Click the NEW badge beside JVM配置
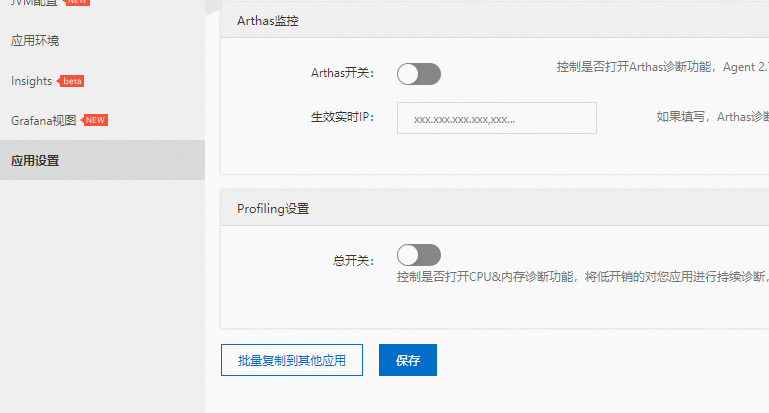 click(x=77, y=3)
